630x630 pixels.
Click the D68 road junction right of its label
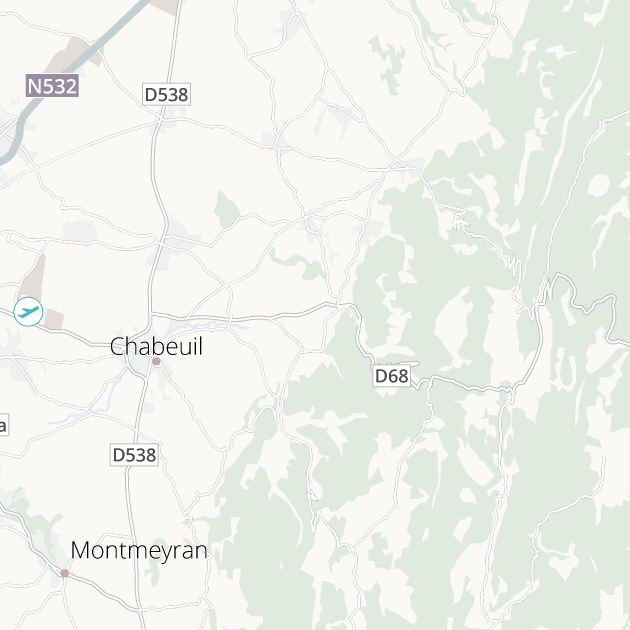[x=430, y=378]
